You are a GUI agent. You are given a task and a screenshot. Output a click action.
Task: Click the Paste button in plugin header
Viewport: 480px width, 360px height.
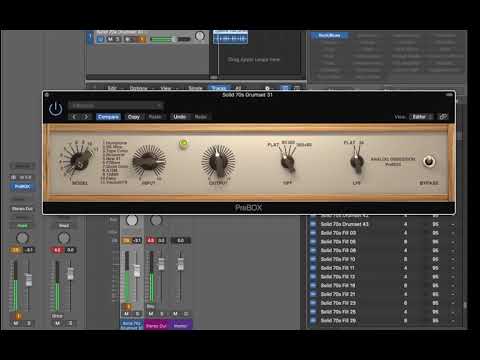click(x=155, y=117)
